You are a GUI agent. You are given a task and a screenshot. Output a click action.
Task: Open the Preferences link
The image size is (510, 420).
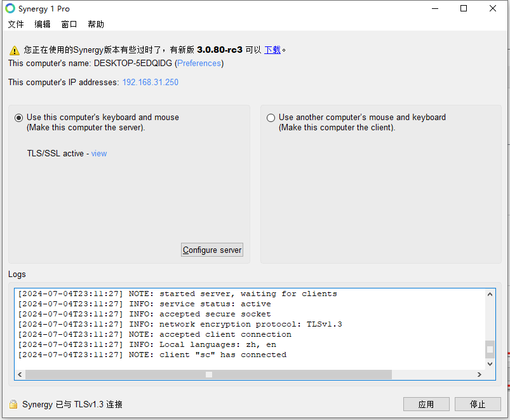199,63
